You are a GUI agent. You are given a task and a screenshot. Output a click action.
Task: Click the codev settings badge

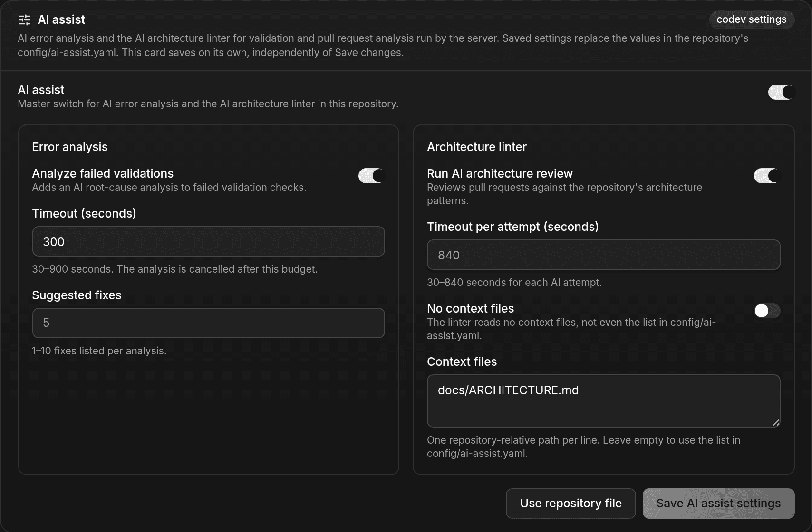(752, 19)
